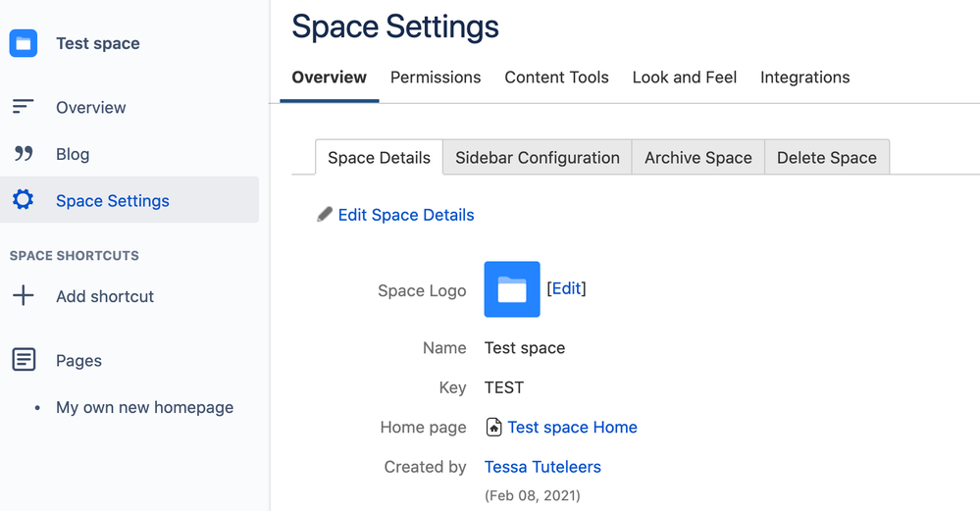Click the pencil icon beside Edit Space Details
The width and height of the screenshot is (980, 511).
pyautogui.click(x=325, y=215)
